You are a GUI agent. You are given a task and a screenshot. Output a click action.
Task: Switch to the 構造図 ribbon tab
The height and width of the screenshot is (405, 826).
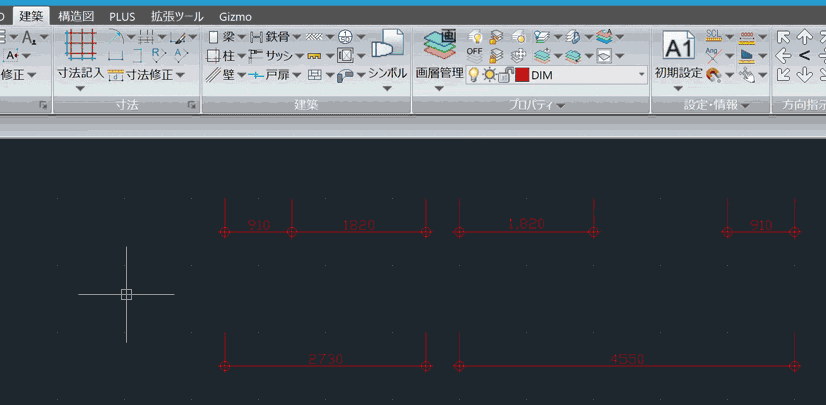pos(76,17)
